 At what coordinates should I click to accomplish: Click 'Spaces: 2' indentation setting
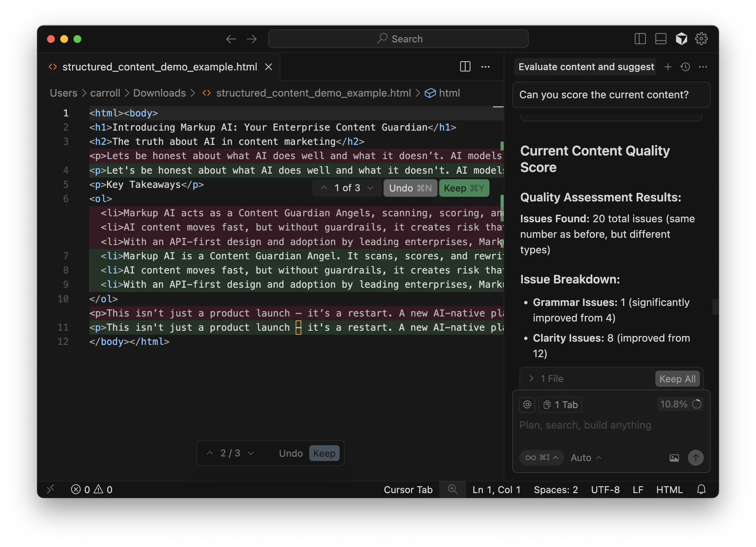(556, 490)
